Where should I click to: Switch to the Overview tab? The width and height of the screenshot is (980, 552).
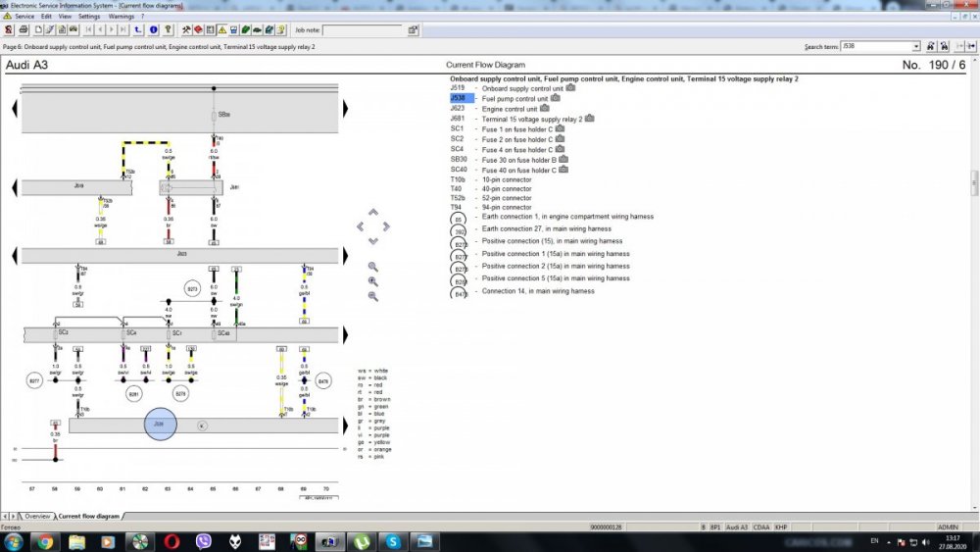click(37, 517)
